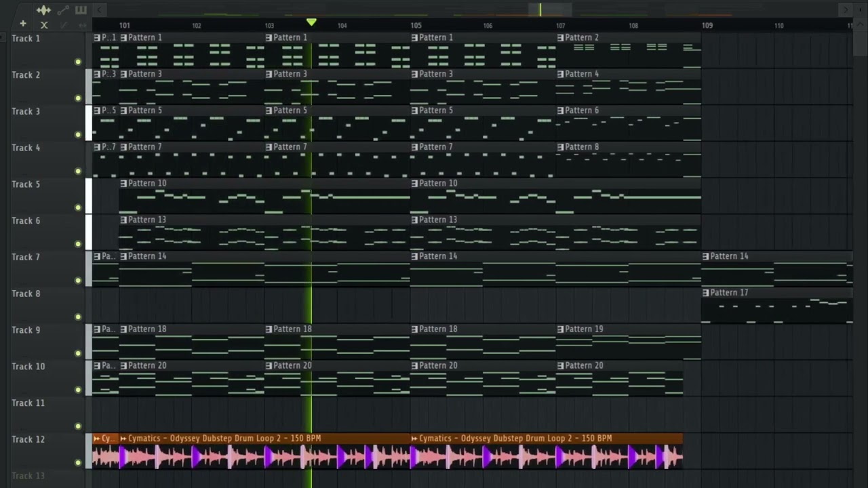Mute Track 8 using its green LED
Image resolution: width=868 pixels, height=488 pixels.
tap(78, 317)
